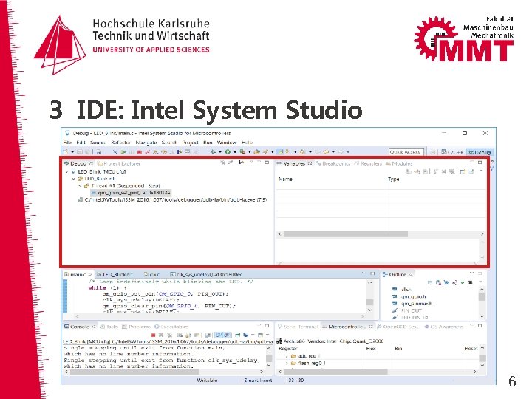This screenshot has width=532, height=399.
Task: Toggle Show Console on standard output change
Action: 219,335
